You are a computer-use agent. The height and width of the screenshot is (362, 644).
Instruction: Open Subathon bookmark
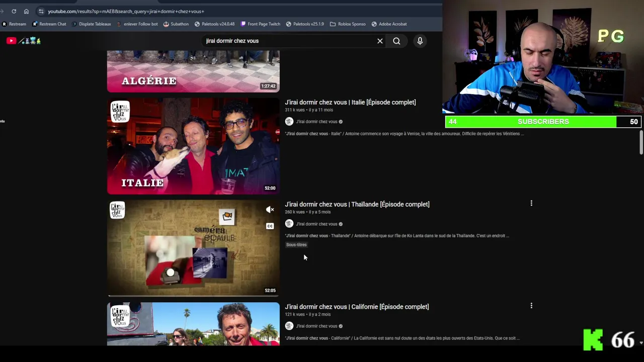[x=176, y=24]
